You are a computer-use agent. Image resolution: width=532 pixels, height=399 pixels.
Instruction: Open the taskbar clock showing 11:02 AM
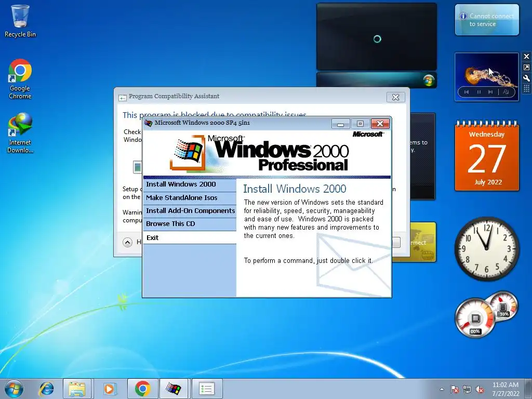506,389
